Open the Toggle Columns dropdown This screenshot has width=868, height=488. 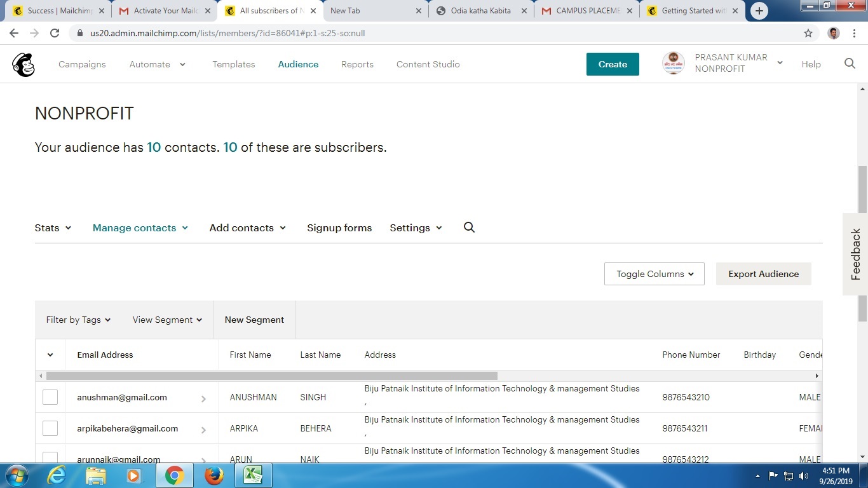(654, 274)
